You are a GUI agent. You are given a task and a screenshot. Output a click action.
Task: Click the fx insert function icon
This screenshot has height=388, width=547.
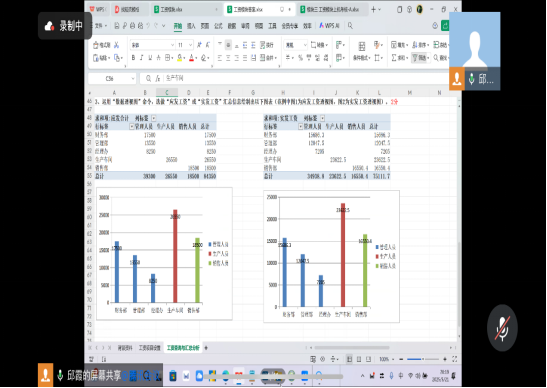tap(158, 79)
